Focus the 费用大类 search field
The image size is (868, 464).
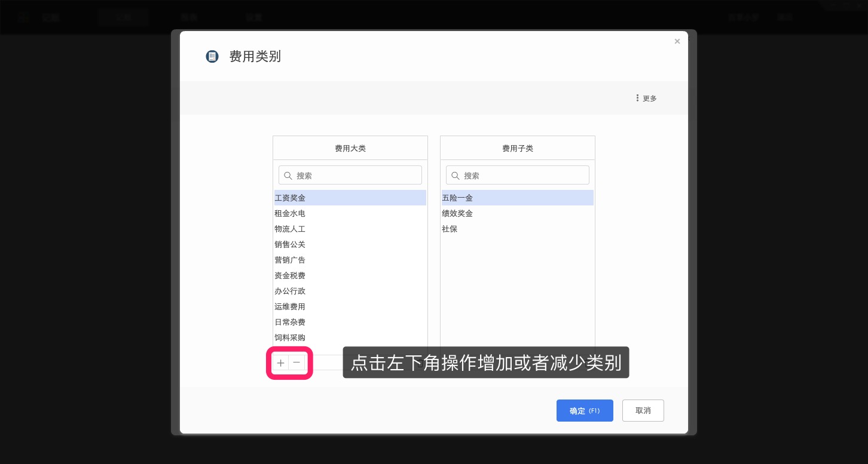pyautogui.click(x=350, y=175)
